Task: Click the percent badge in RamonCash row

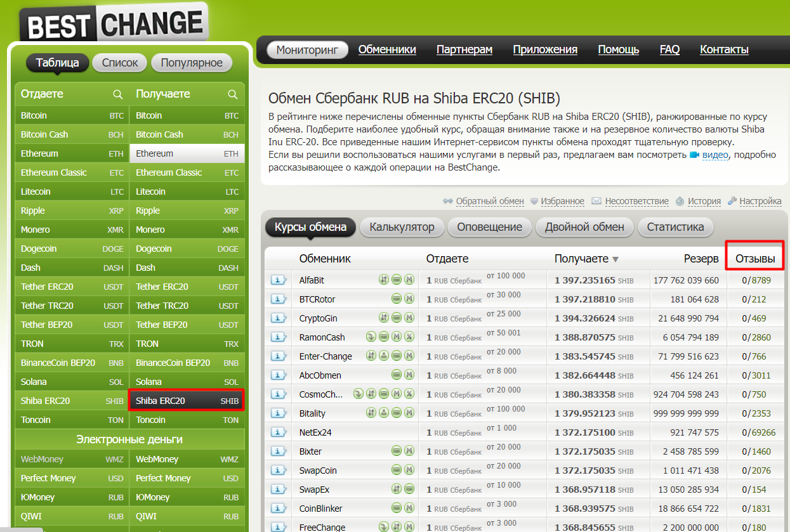Action: click(x=409, y=337)
